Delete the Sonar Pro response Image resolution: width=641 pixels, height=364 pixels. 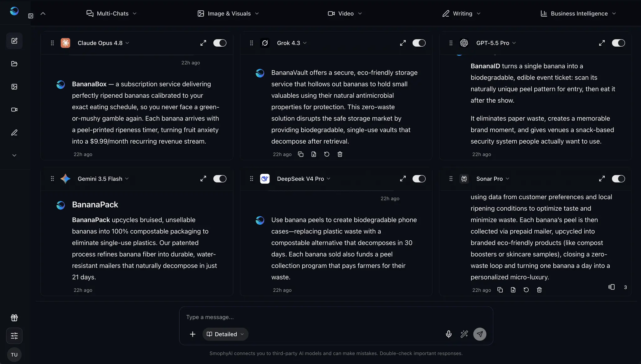(x=539, y=290)
